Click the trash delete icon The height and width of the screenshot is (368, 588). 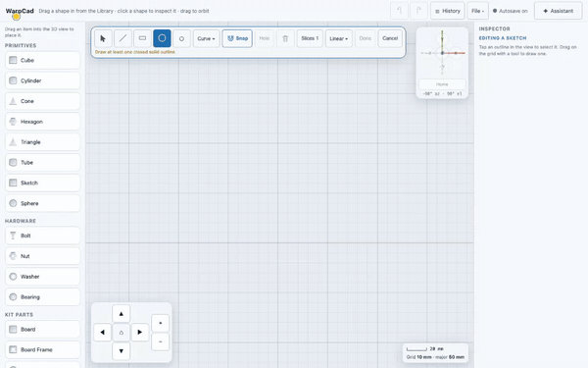click(x=285, y=38)
